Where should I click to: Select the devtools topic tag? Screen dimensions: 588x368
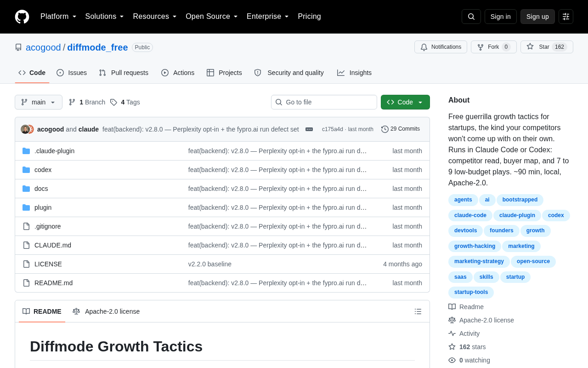(465, 230)
